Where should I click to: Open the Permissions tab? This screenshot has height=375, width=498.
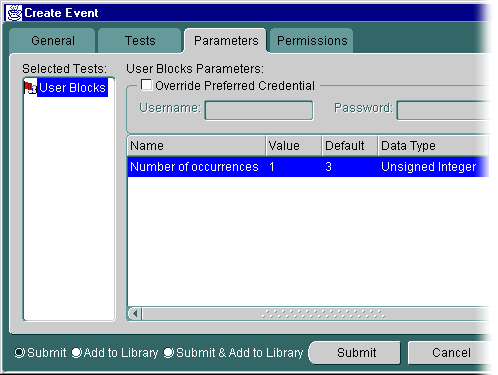pyautogui.click(x=312, y=41)
